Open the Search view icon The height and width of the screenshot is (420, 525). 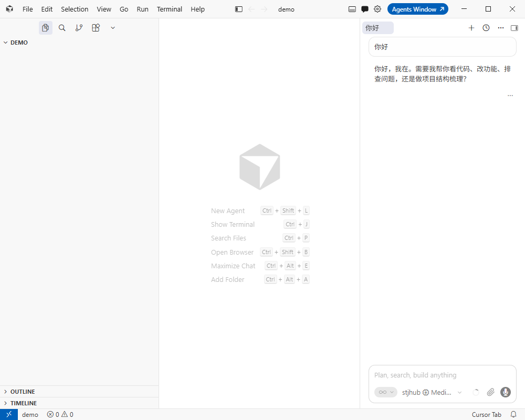[62, 28]
